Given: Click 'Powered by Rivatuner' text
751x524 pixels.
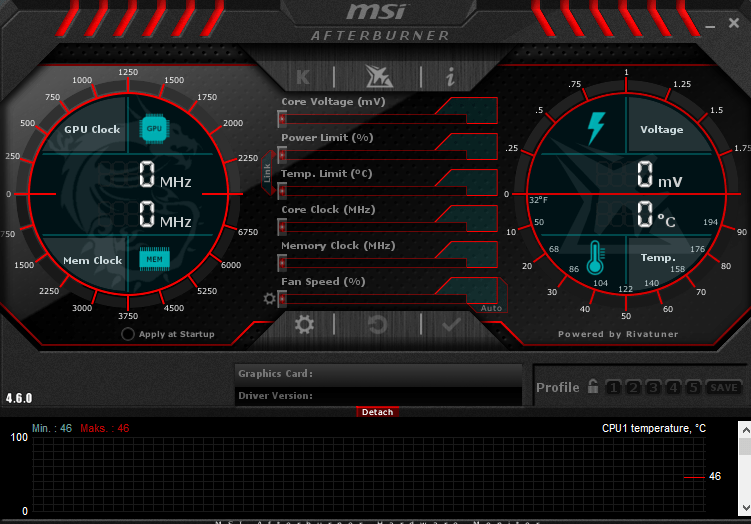Looking at the screenshot, I should [x=618, y=334].
